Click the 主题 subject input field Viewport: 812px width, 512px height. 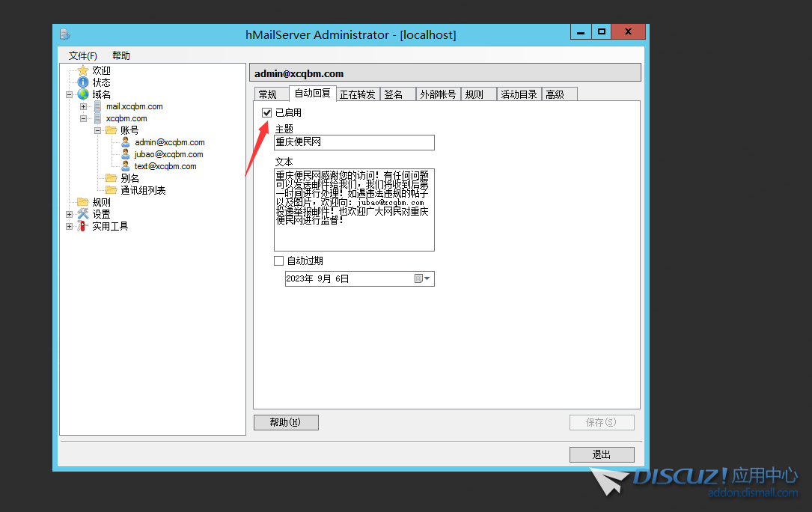(354, 142)
